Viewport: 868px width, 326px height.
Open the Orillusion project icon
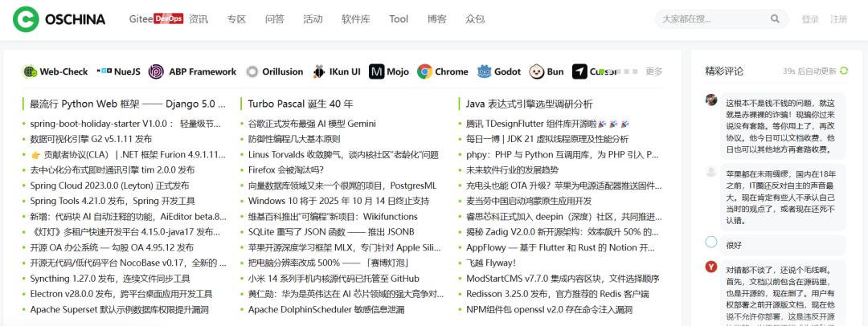point(252,71)
